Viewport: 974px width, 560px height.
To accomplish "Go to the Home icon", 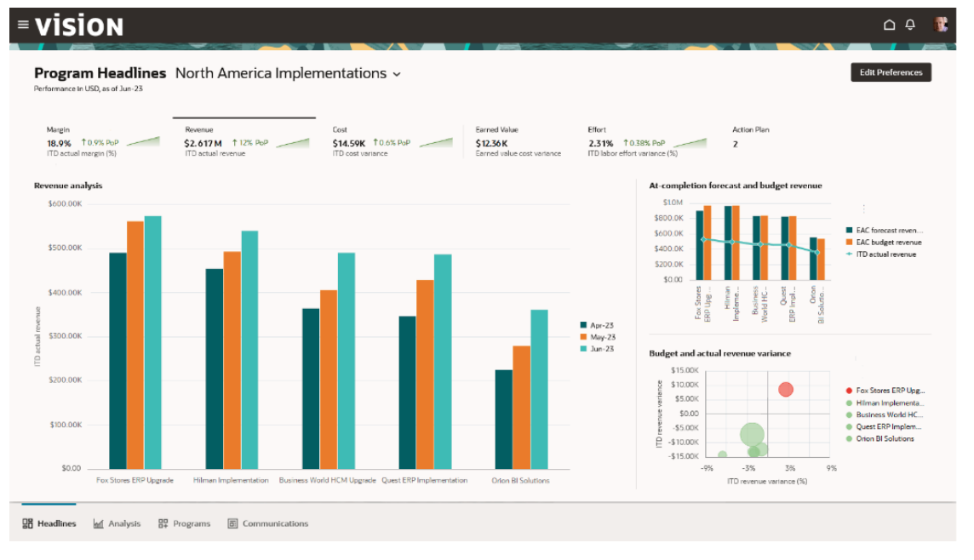I will (x=890, y=26).
